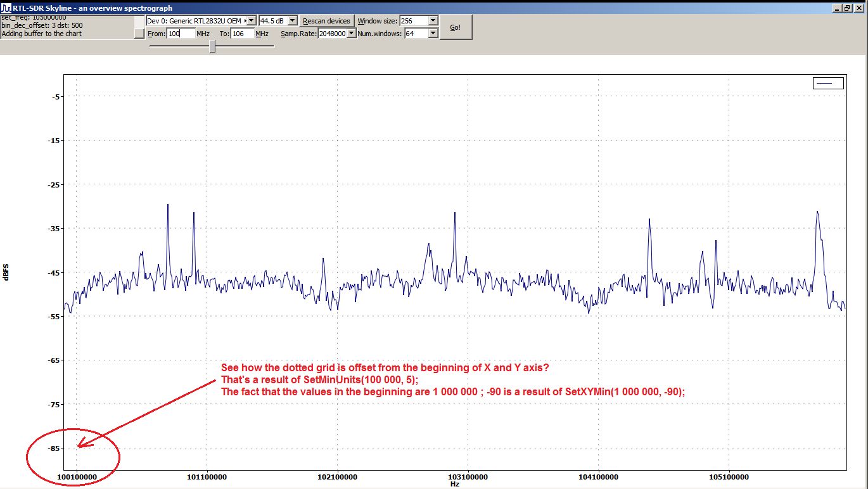Close the RTL-SDR Skyline window
868x489 pixels.
858,8
